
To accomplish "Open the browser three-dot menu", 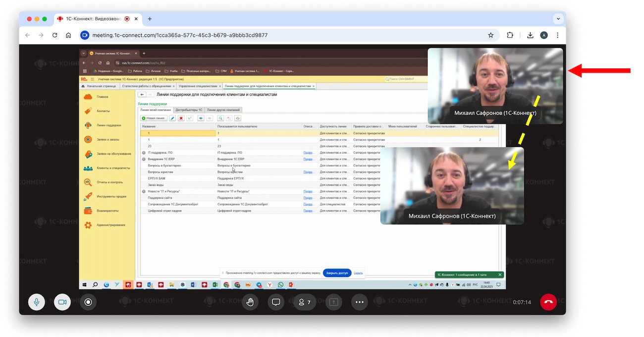I will click(558, 35).
